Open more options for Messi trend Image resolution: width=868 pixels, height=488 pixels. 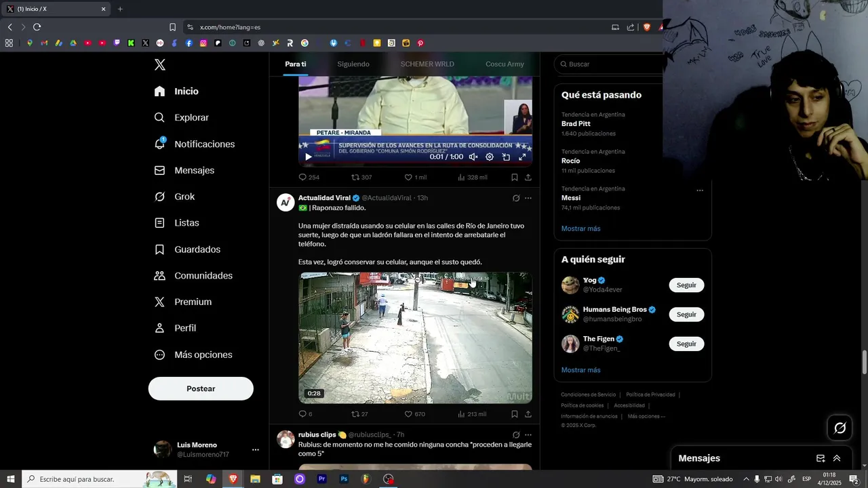700,190
